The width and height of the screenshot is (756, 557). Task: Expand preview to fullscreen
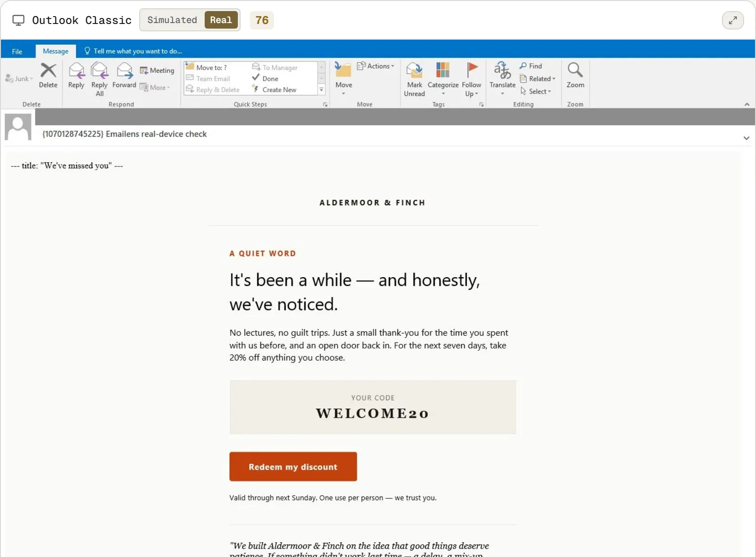tap(733, 20)
